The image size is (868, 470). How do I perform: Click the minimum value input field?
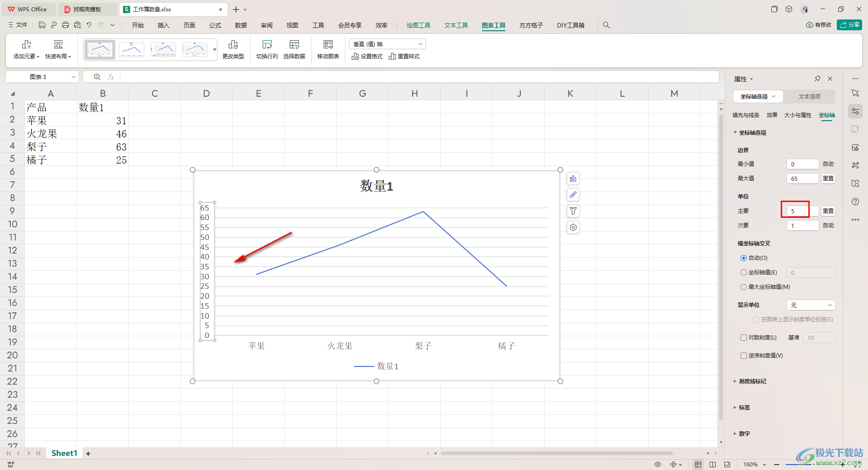pyautogui.click(x=803, y=164)
